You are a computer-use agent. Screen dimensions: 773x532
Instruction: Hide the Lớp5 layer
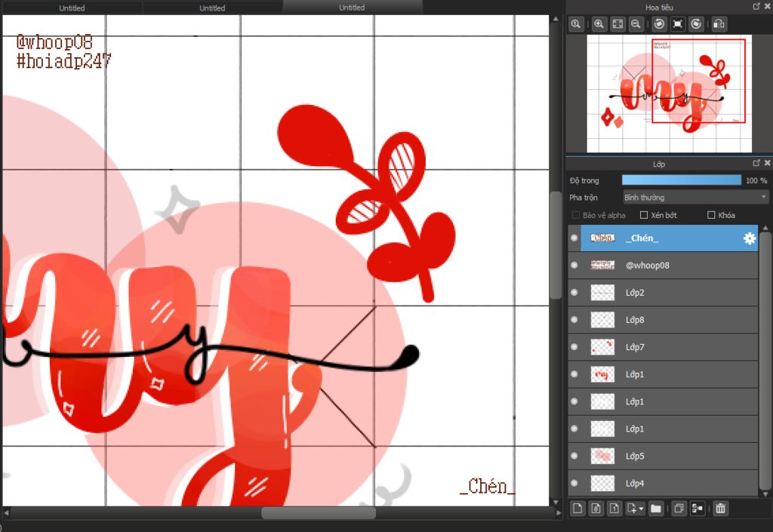coord(574,456)
